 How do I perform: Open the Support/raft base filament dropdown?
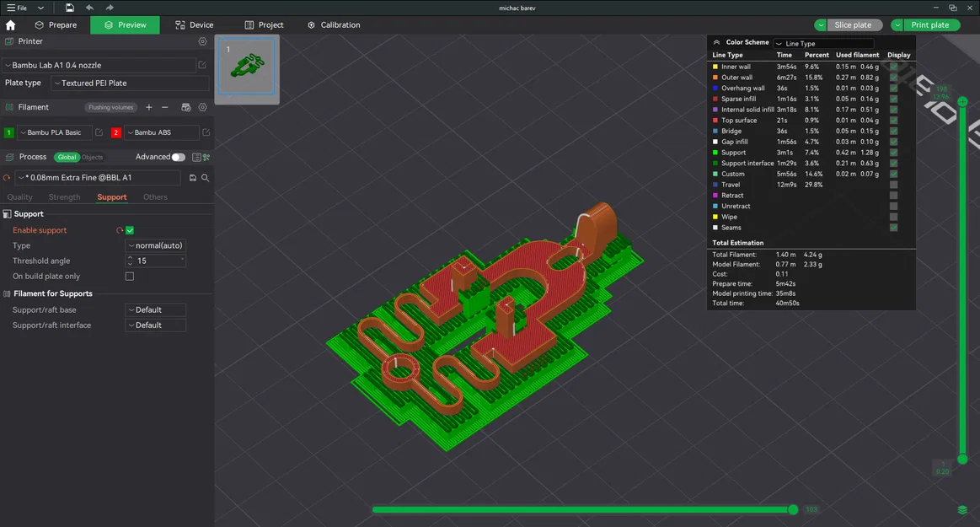coord(156,310)
